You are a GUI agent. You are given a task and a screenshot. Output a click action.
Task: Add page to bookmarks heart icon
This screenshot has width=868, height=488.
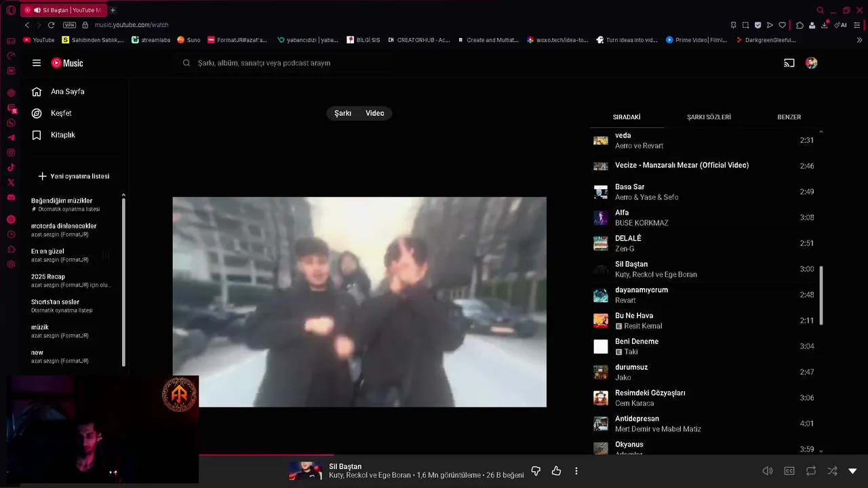[782, 25]
